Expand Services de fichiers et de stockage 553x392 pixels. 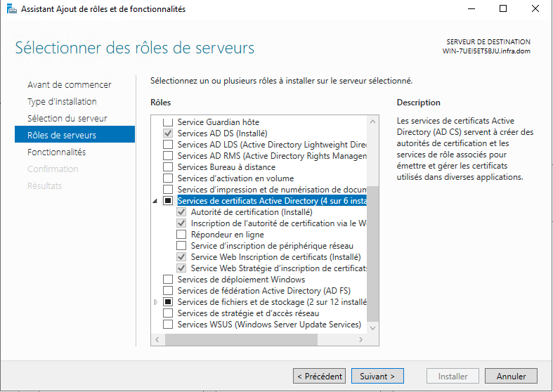(x=155, y=302)
